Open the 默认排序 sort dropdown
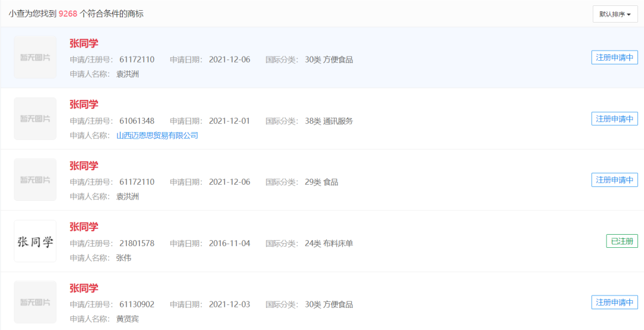Viewport: 644px width, 330px height. 615,14
